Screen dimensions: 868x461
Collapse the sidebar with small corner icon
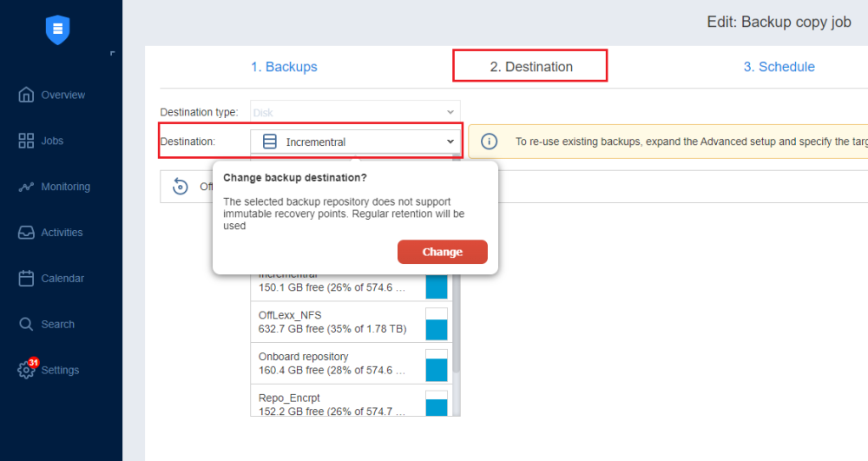112,53
